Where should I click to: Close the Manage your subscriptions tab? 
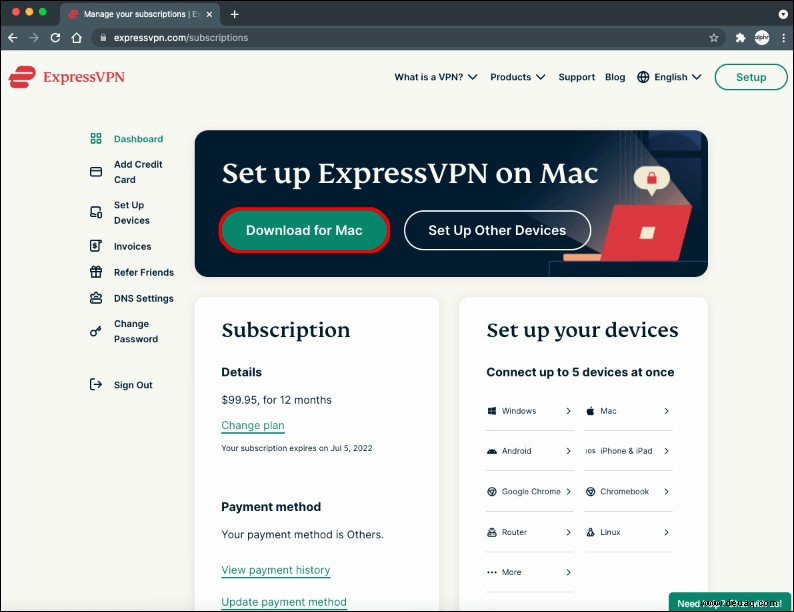[x=209, y=14]
